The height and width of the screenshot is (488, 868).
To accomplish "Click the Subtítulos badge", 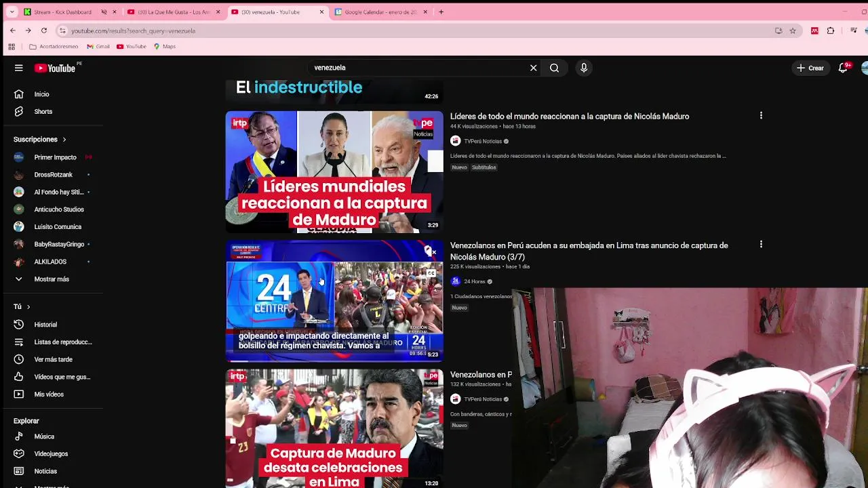I will pos(484,167).
